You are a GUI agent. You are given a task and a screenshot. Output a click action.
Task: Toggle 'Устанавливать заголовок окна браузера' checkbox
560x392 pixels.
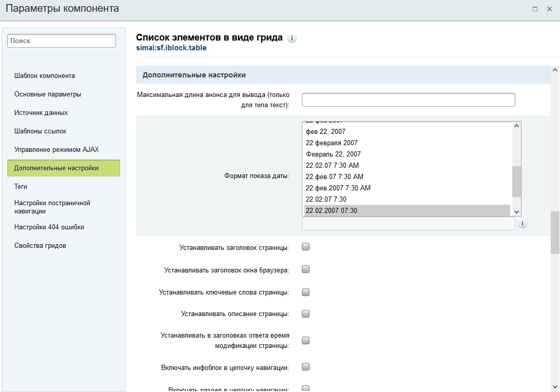click(x=306, y=269)
